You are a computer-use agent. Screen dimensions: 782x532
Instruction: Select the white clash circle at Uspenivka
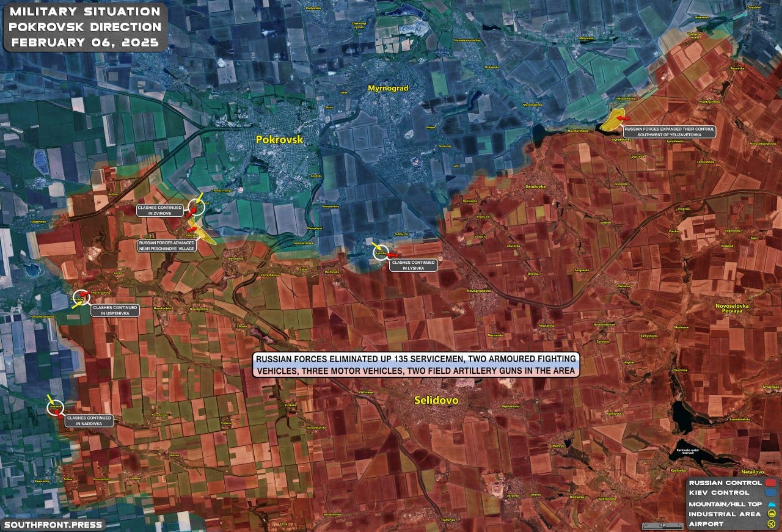(x=81, y=297)
